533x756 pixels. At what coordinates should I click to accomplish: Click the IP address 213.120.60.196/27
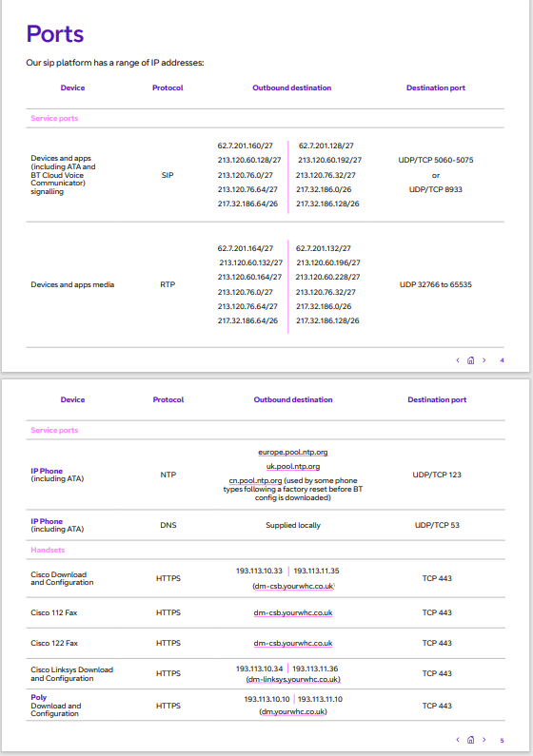(328, 262)
